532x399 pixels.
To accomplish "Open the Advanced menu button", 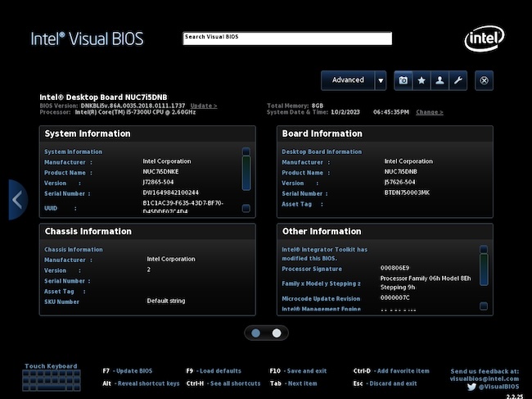I will (348, 80).
